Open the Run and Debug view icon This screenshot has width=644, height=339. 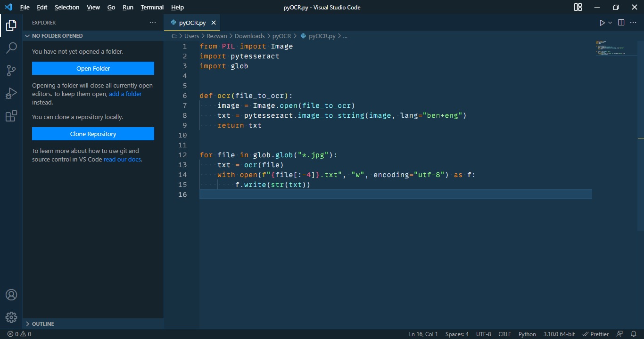pyautogui.click(x=11, y=93)
